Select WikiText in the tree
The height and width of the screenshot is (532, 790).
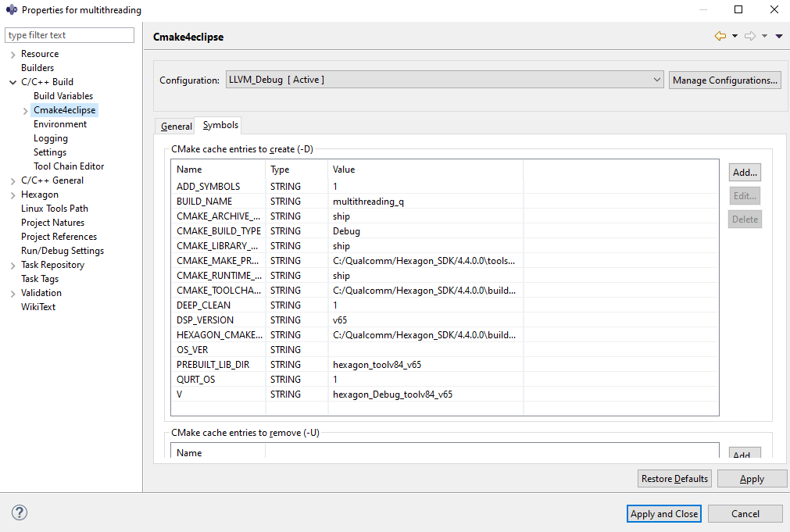[x=38, y=307]
